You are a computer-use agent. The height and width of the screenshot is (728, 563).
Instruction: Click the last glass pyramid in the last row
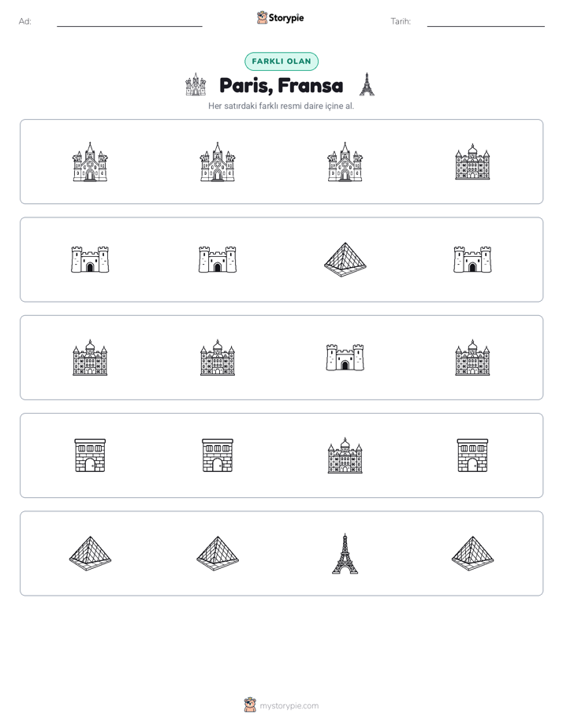[x=472, y=553]
